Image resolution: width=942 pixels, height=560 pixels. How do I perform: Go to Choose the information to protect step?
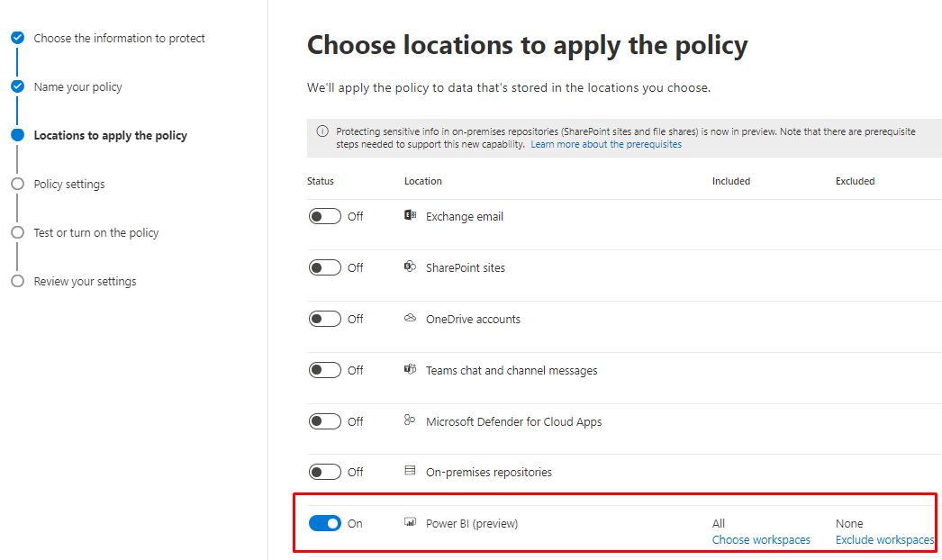tap(119, 39)
